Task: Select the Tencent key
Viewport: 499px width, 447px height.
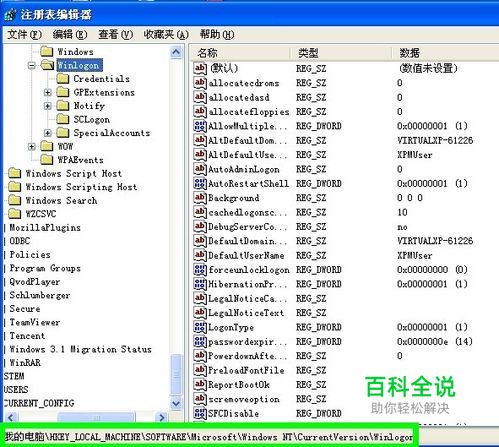Action: tap(27, 336)
